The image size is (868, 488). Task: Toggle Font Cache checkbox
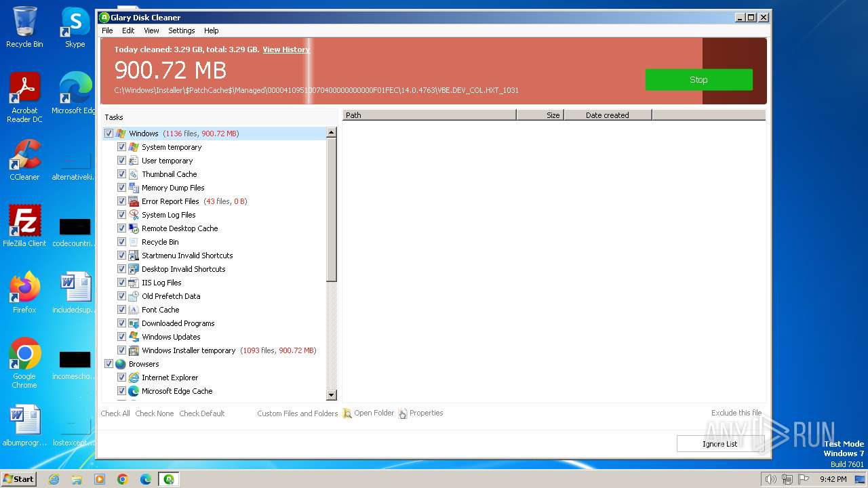pos(121,310)
